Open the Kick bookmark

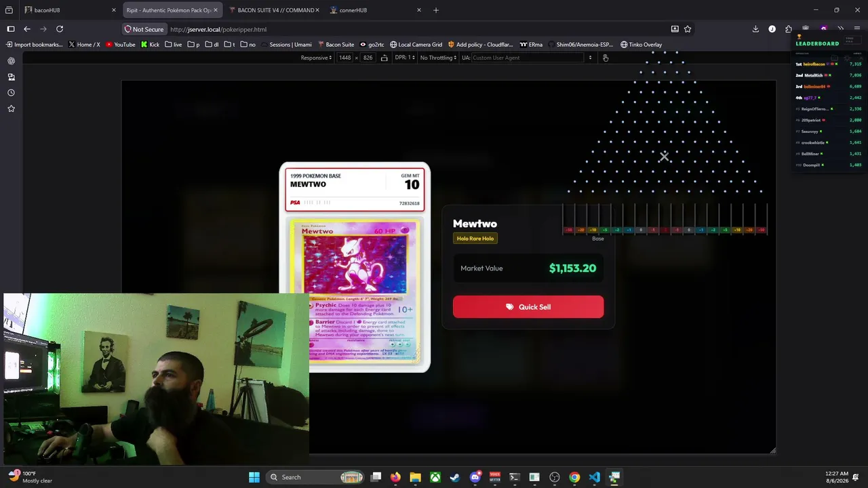[x=150, y=45]
